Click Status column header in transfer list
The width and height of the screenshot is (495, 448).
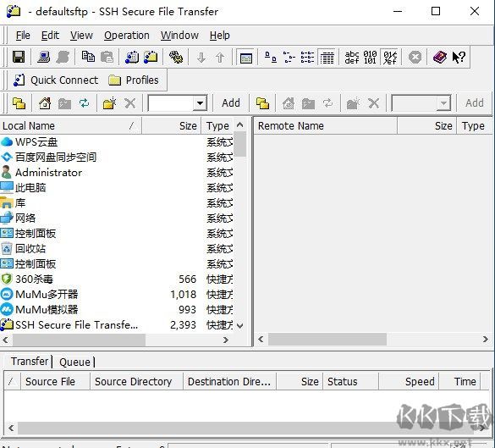coord(350,382)
